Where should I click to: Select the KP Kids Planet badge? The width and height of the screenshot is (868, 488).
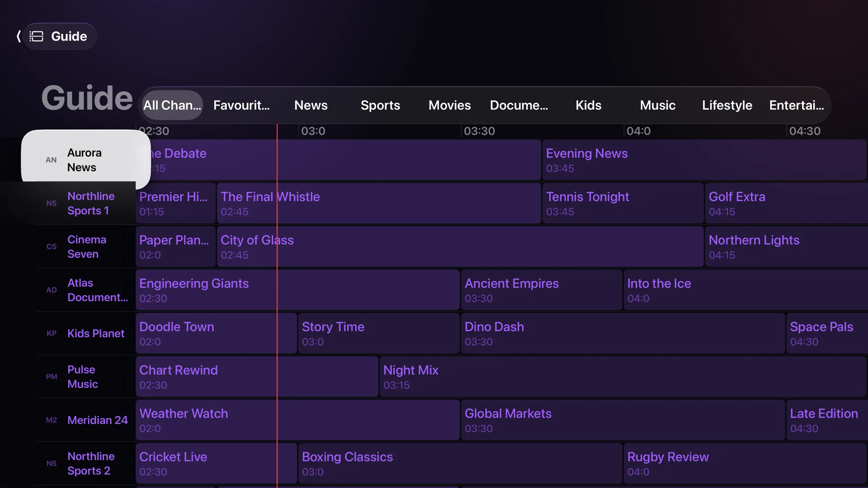[52, 333]
